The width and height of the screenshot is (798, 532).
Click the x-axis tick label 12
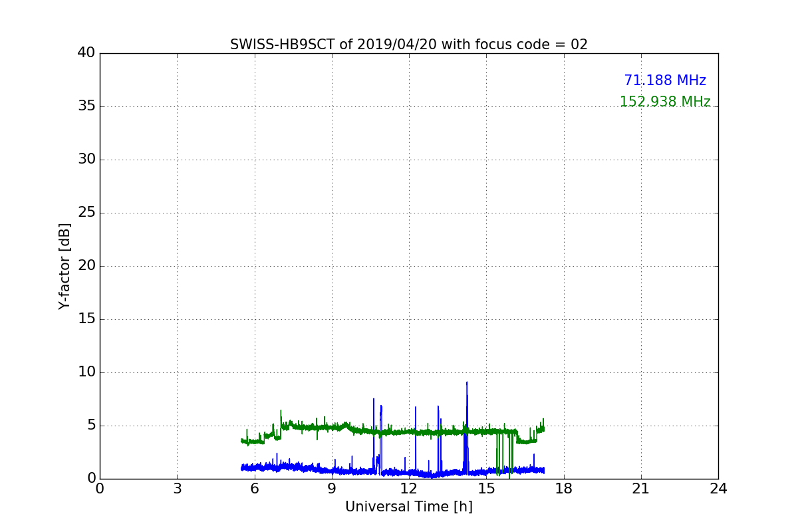(409, 489)
